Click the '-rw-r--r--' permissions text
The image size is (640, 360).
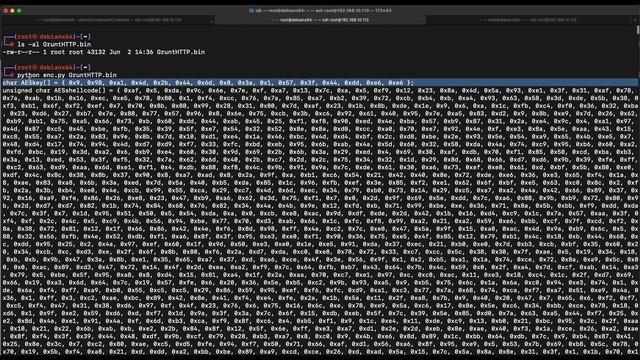[x=20, y=52]
